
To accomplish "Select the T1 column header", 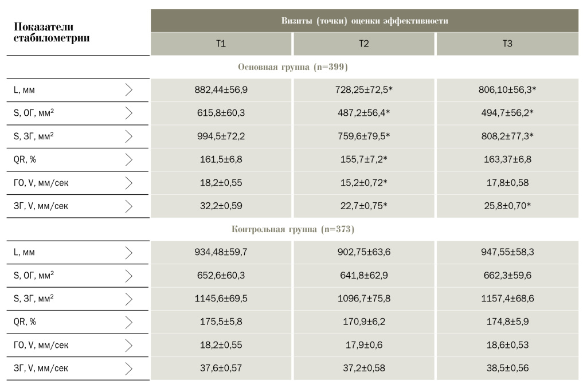I will 221,44.
